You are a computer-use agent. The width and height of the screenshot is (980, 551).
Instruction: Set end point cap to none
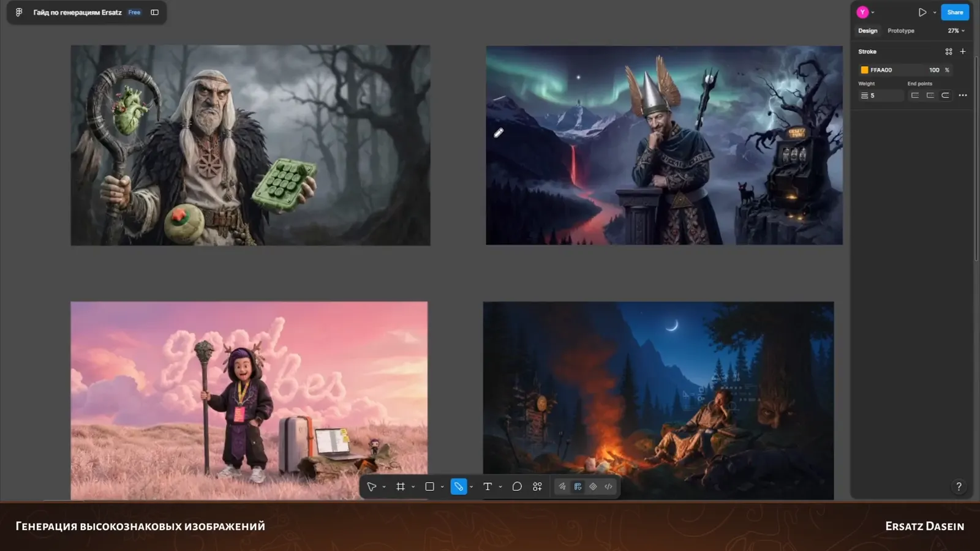coord(915,96)
